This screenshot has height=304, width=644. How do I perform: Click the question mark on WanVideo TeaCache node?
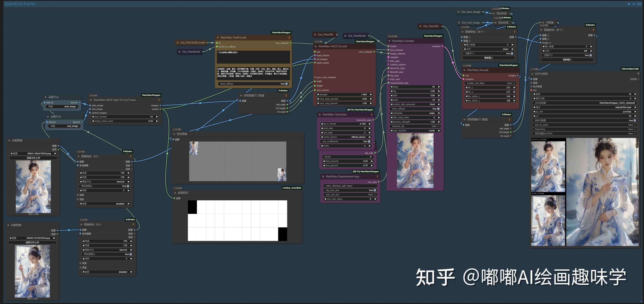(372, 114)
